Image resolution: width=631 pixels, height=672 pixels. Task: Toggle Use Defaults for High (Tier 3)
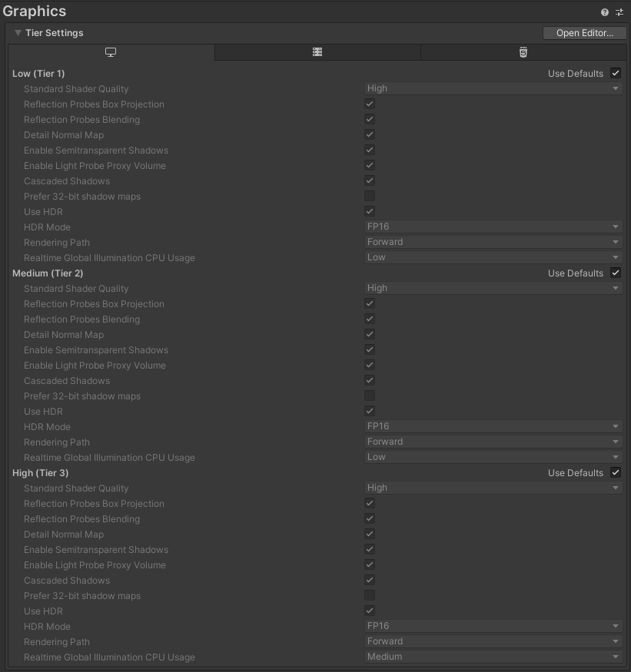(x=616, y=473)
